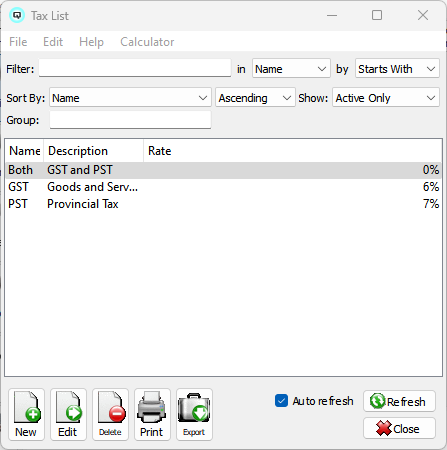Click the New tax record icon
This screenshot has height=450, width=447.
(26, 414)
